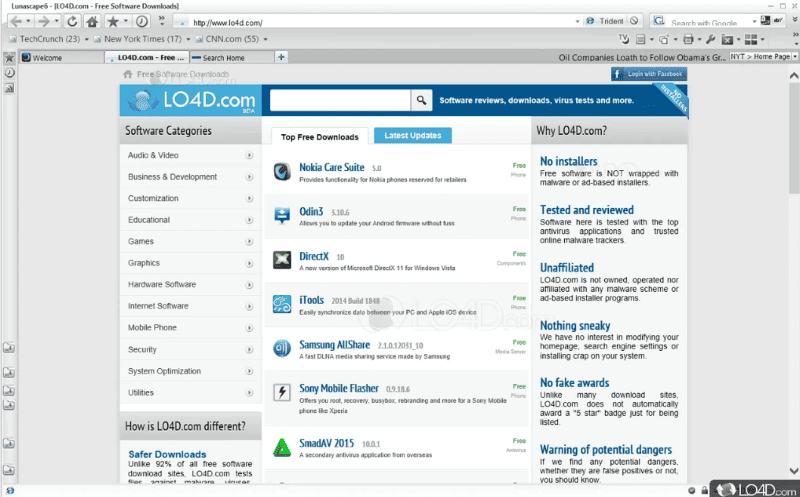Open a new tab with the plus button
This screenshot has width=800, height=497.
click(281, 57)
